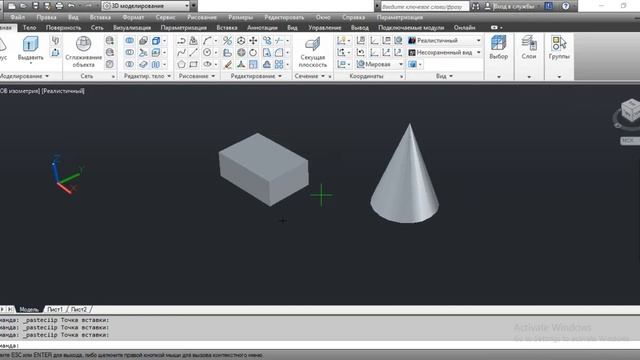Switch to the Аннотации ribbon tab

[262, 27]
